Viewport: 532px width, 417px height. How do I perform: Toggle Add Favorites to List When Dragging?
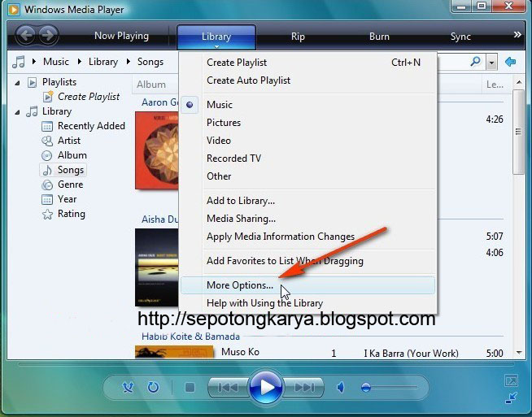coord(308,261)
